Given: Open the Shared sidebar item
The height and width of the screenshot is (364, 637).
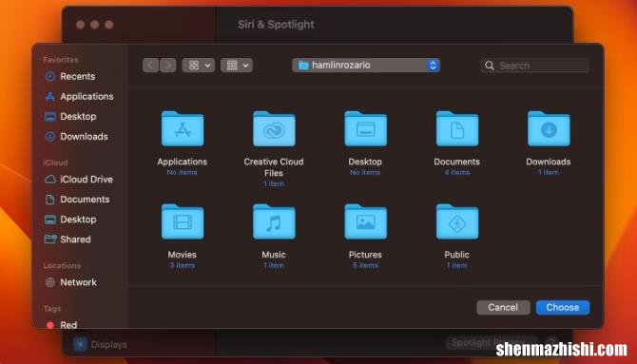Looking at the screenshot, I should 68,239.
